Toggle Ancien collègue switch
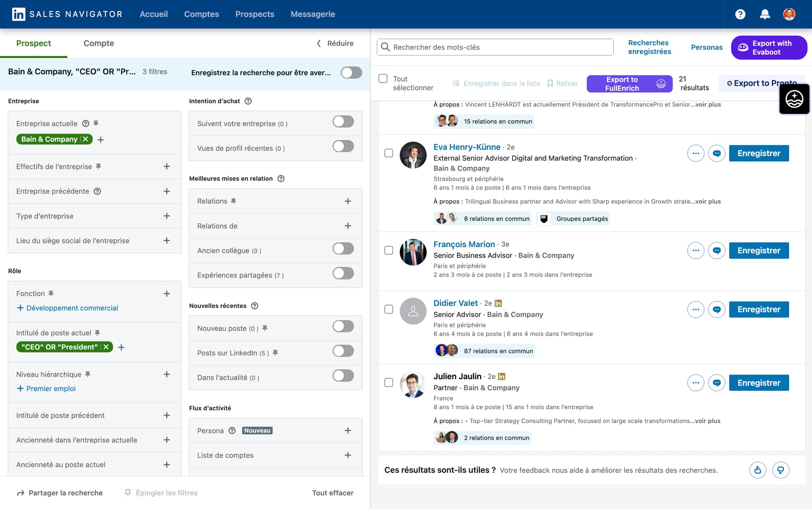The width and height of the screenshot is (812, 509). 343,249
